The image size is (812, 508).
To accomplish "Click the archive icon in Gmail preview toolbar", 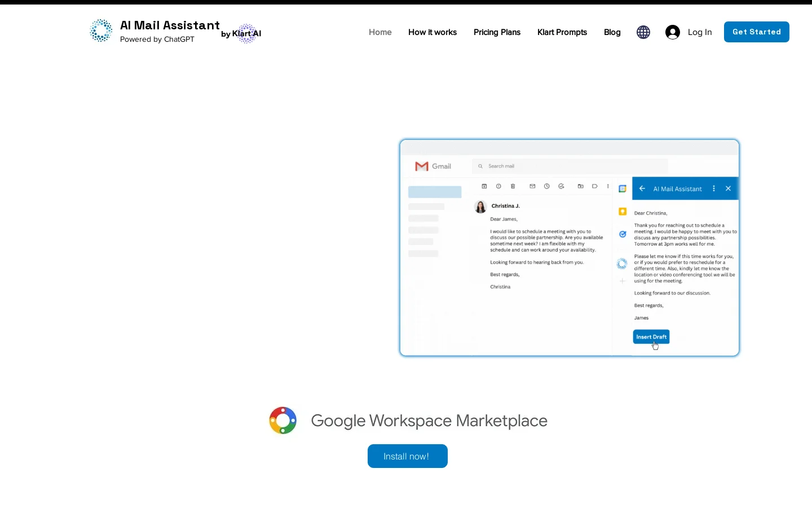I will [x=484, y=186].
